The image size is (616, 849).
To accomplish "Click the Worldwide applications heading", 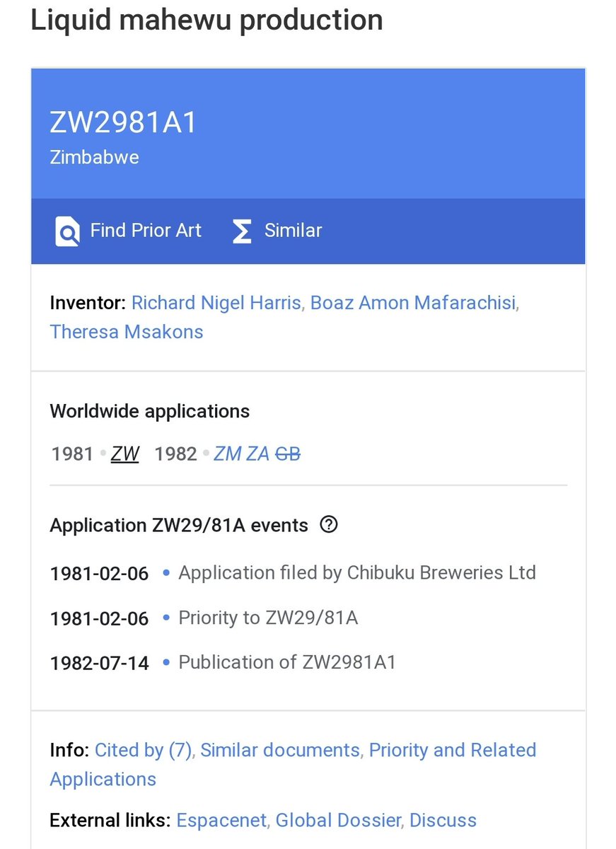I will point(150,411).
